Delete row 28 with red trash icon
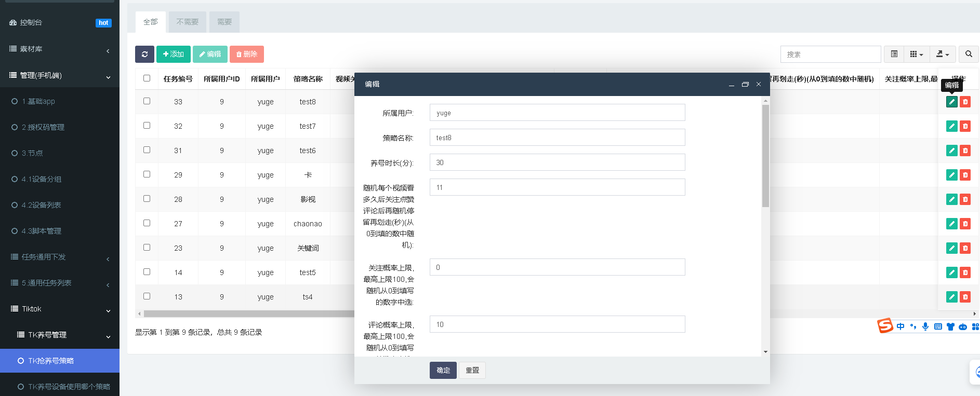980x396 pixels. coord(965,199)
